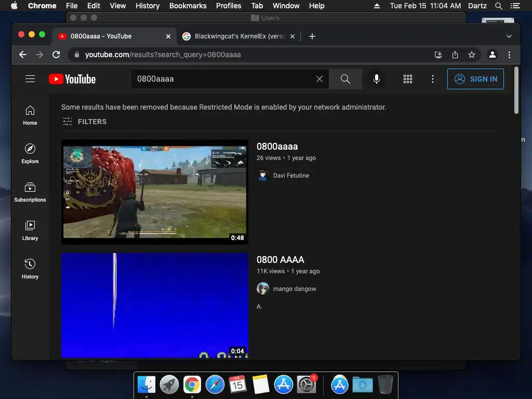
Task: Click the Dartz user name in menu bar
Action: [x=477, y=6]
